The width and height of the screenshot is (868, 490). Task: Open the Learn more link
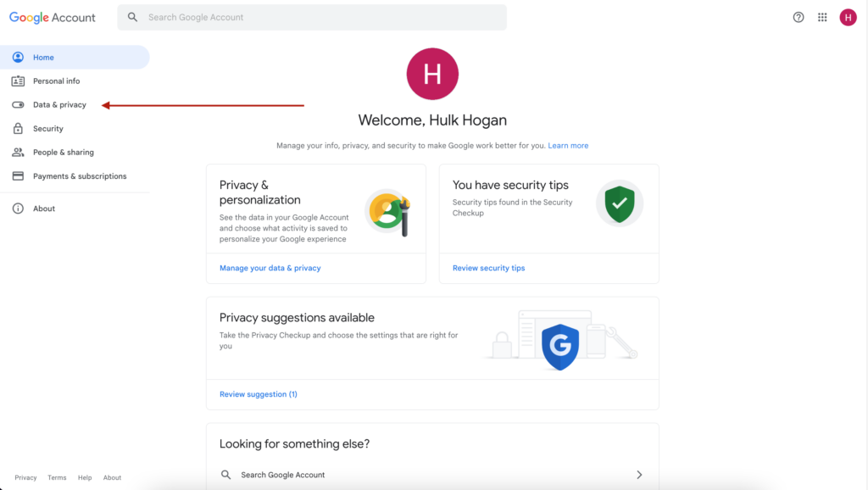pyautogui.click(x=568, y=145)
